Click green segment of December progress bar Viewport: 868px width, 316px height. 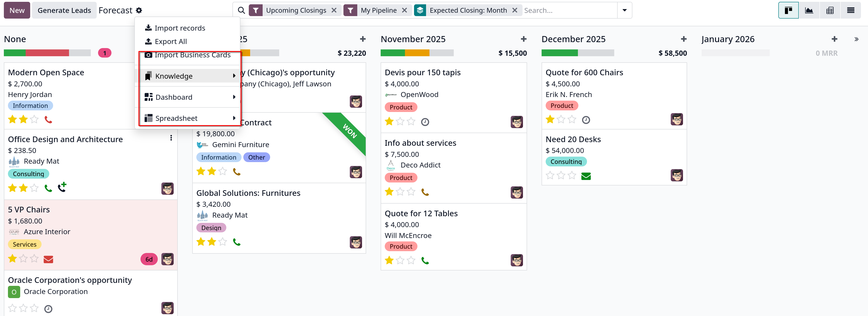[559, 53]
